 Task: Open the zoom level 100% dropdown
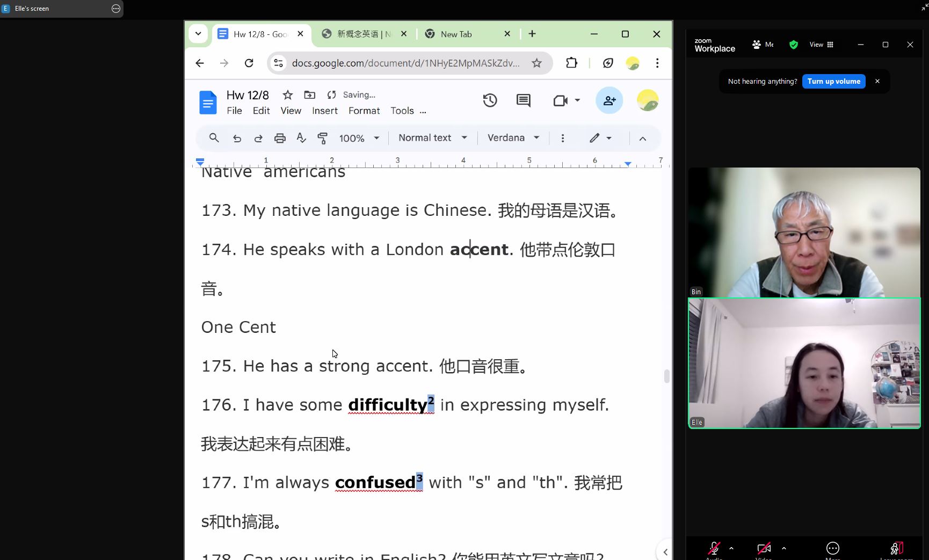coord(359,139)
